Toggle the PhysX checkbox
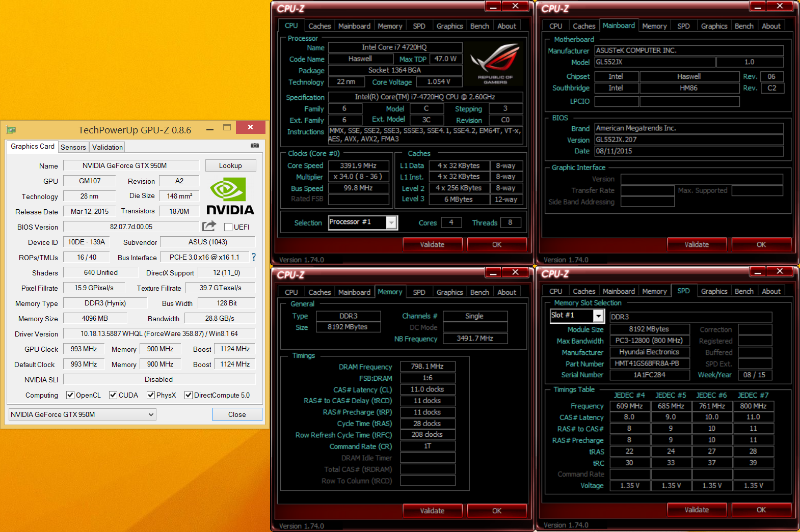The height and width of the screenshot is (532, 800). pyautogui.click(x=151, y=395)
